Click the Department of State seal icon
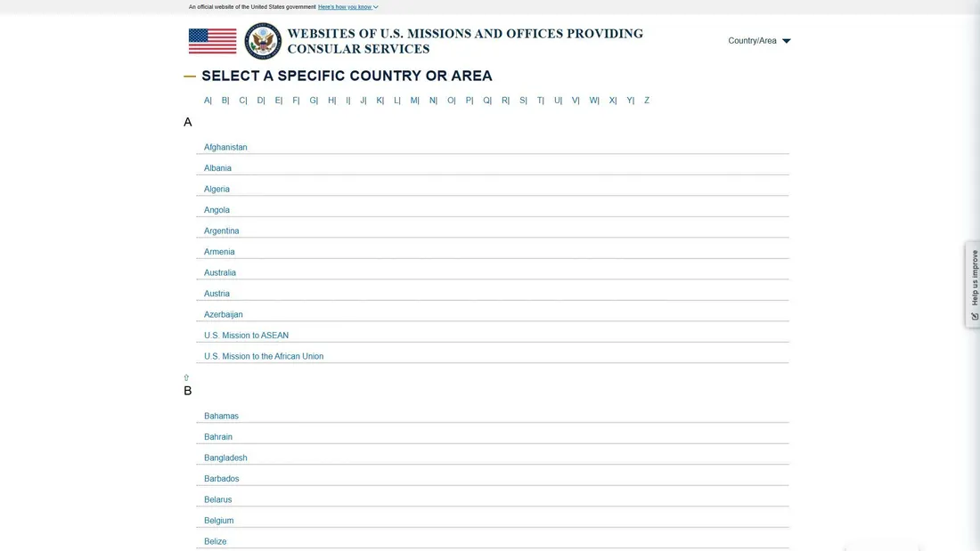The image size is (980, 551). 263,41
